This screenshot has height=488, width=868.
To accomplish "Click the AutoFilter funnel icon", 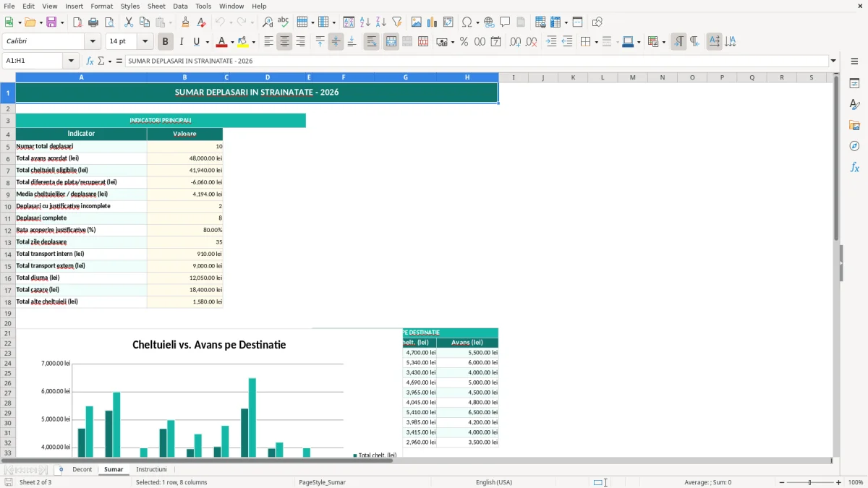I will (x=396, y=22).
